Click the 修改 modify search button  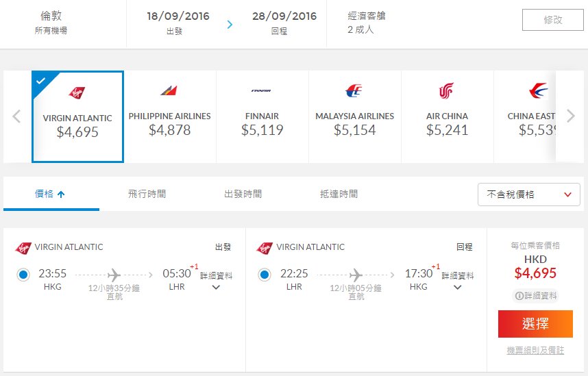pyautogui.click(x=553, y=19)
